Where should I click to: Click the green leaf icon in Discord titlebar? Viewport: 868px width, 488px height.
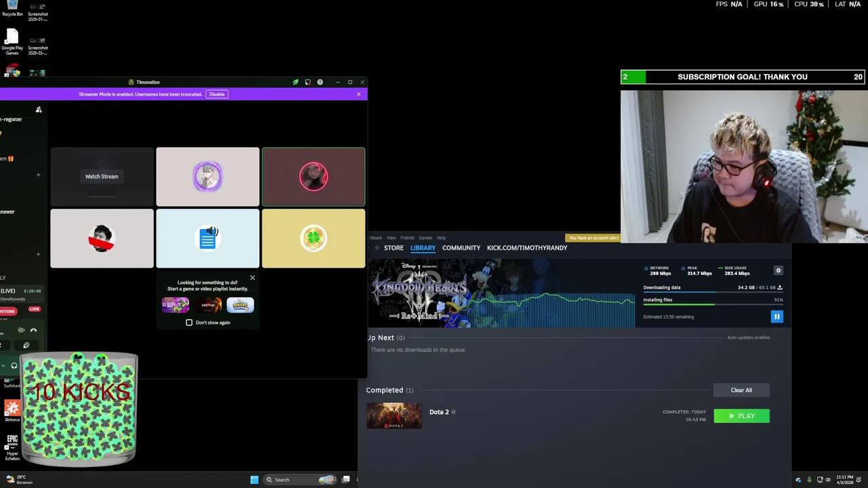(296, 82)
